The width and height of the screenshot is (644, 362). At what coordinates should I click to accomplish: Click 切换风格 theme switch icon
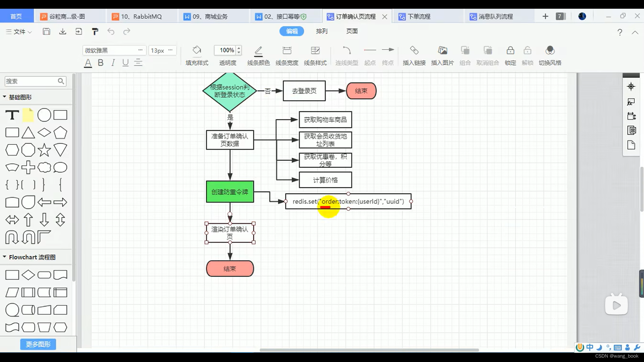click(x=550, y=51)
